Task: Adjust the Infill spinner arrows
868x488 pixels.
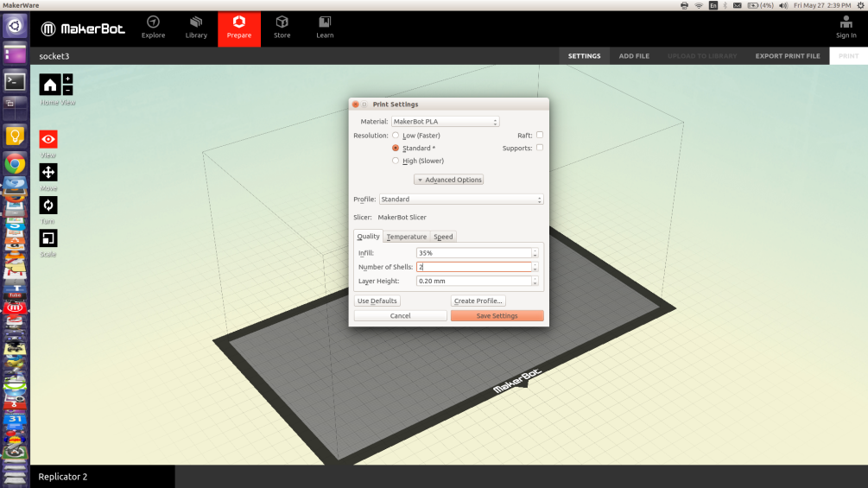Action: coord(535,253)
